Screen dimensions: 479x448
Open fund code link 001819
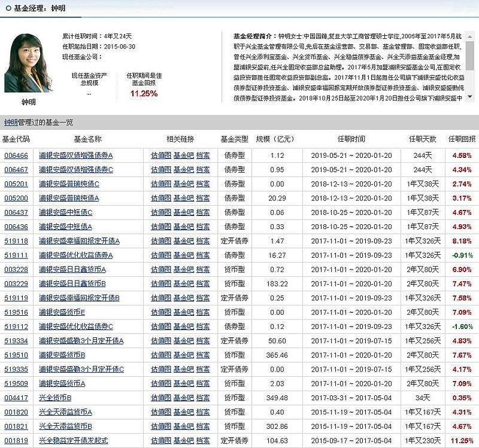(x=16, y=441)
